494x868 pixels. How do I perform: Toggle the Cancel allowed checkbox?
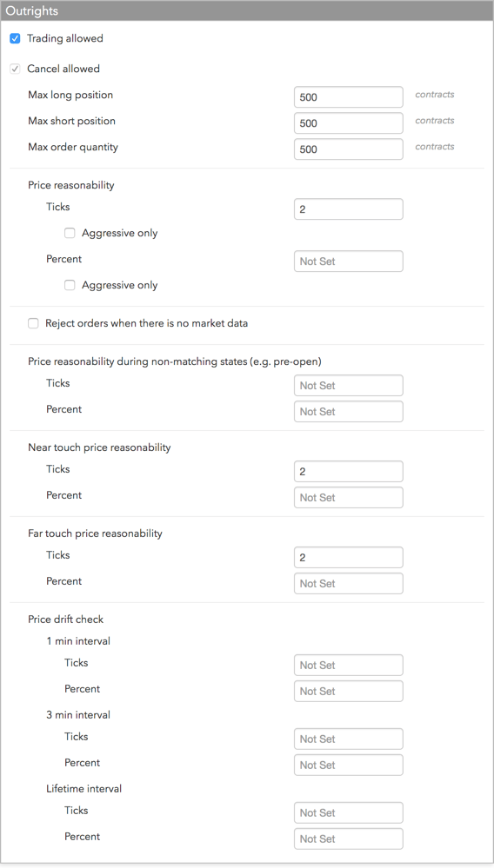15,70
